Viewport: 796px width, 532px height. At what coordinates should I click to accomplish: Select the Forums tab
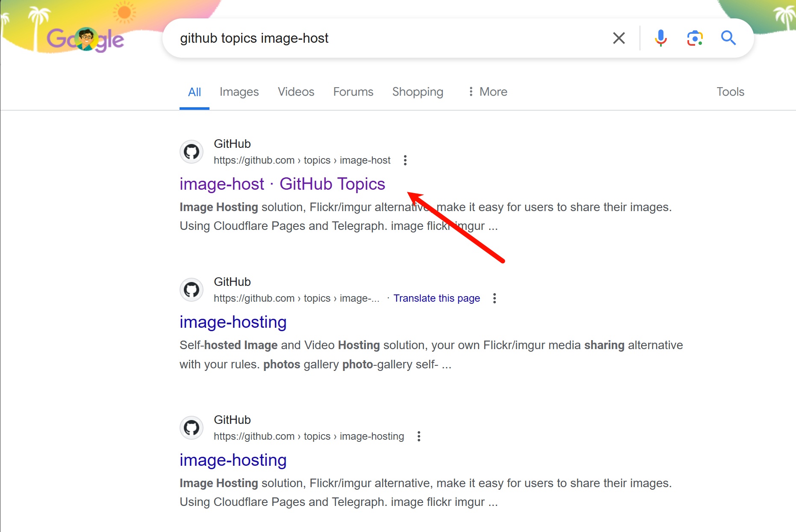point(353,92)
